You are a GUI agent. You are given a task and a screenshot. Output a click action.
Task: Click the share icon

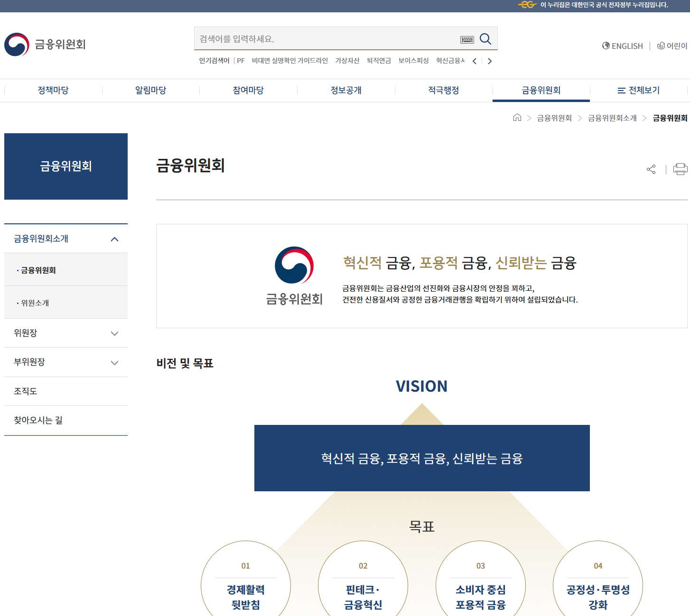(x=651, y=169)
